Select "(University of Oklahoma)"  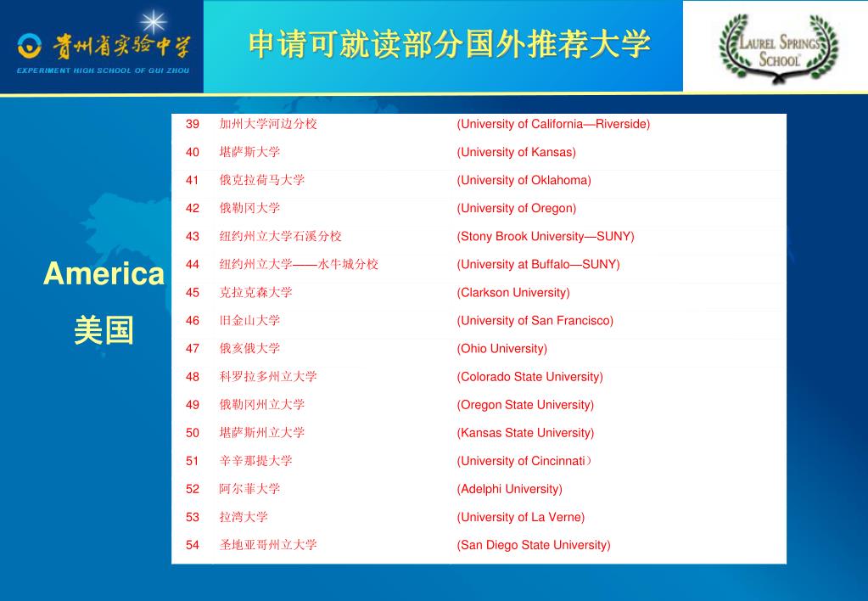[x=524, y=180]
